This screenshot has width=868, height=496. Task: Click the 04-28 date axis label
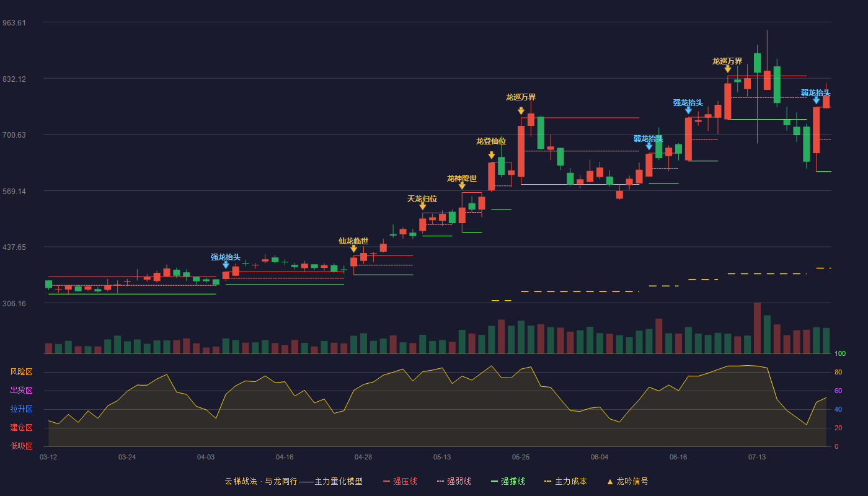[363, 457]
